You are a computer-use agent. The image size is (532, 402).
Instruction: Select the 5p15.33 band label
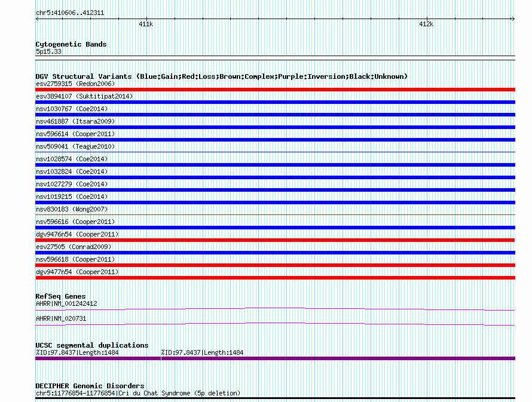[48, 51]
